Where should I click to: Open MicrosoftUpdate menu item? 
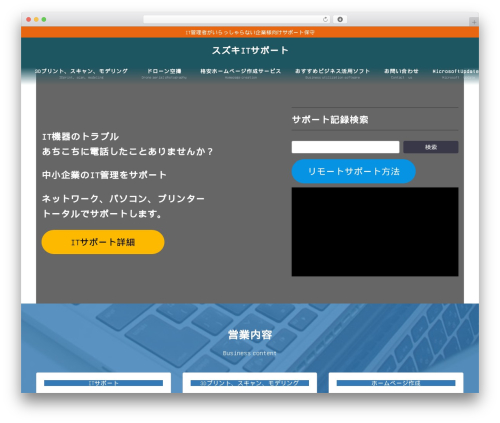455,73
